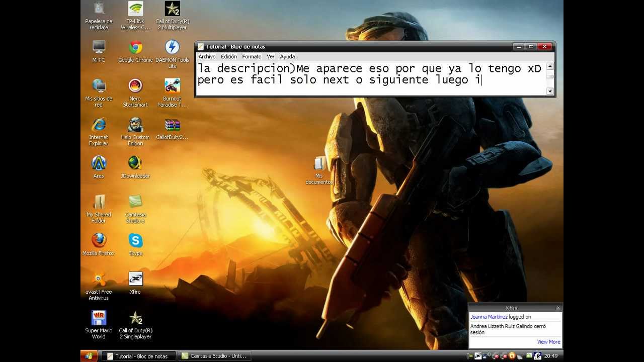Open Mis sitios de red icon
Viewport: 644px width, 362px height.
[x=99, y=93]
